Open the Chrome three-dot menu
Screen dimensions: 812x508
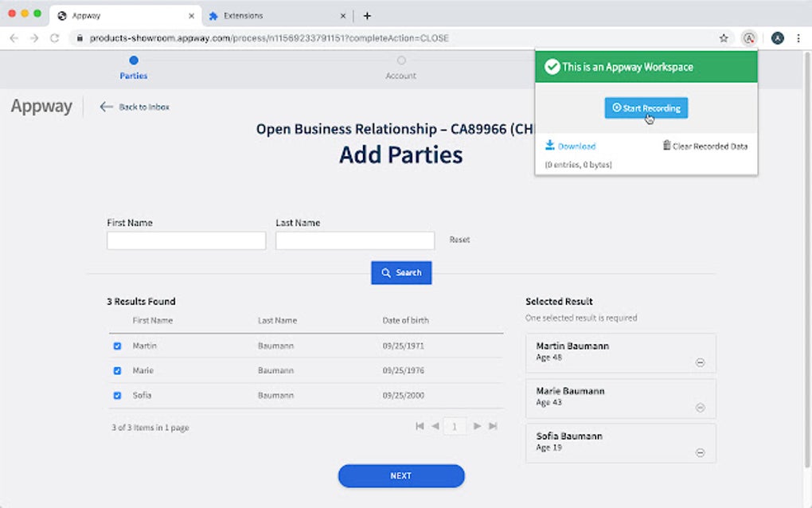[x=798, y=37]
